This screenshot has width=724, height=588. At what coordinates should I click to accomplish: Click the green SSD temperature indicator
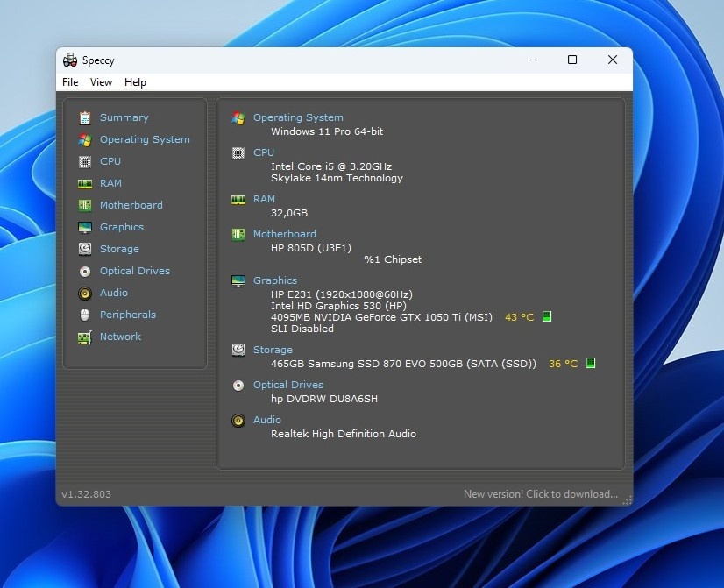pyautogui.click(x=591, y=363)
